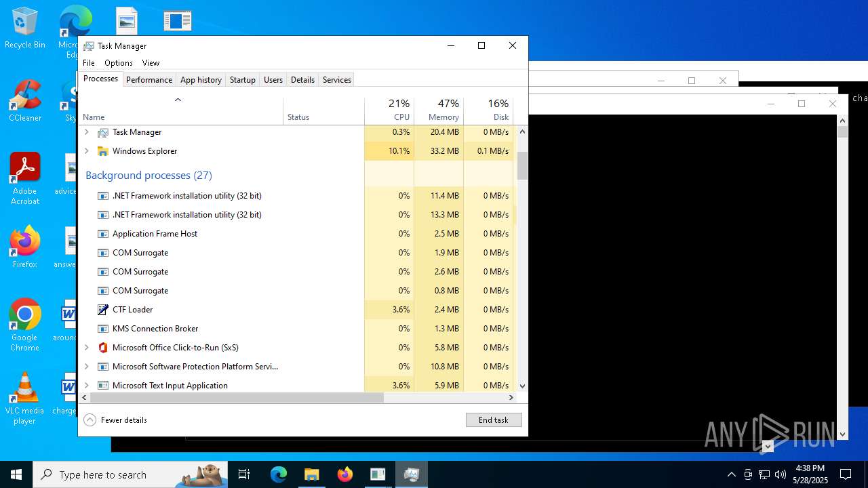
Task: Click the Microsoft Text Input Application icon
Action: coord(103,386)
